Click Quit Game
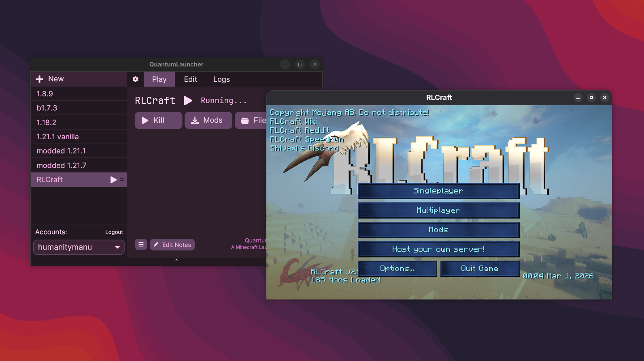 [480, 269]
